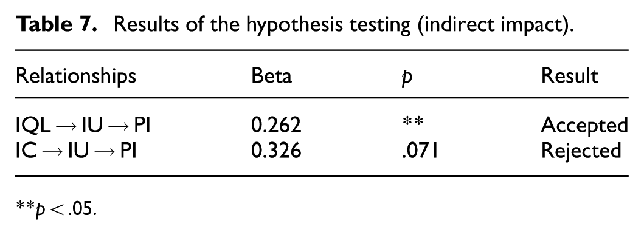Screen dimensions: 644x235
Task: Click the footnote **p < .05
Action: tap(57, 209)
